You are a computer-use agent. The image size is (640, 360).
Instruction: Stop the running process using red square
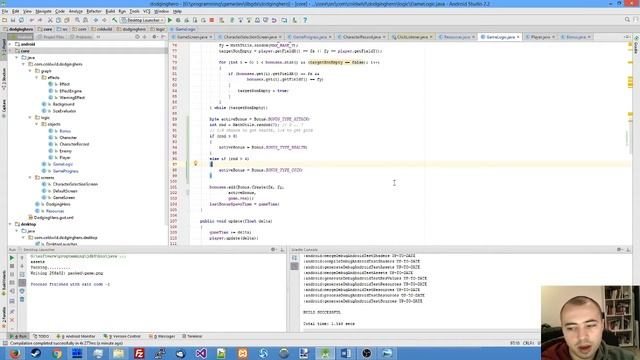click(211, 20)
